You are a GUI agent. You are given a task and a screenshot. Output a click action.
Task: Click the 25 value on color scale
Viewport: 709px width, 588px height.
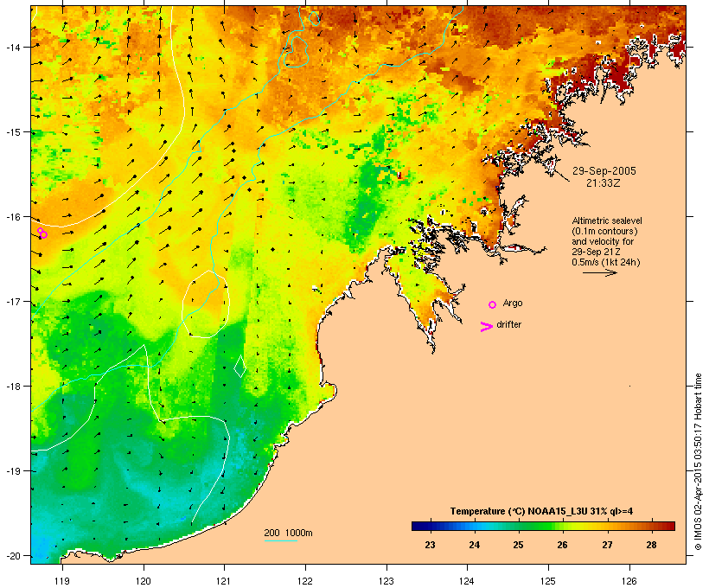(518, 545)
